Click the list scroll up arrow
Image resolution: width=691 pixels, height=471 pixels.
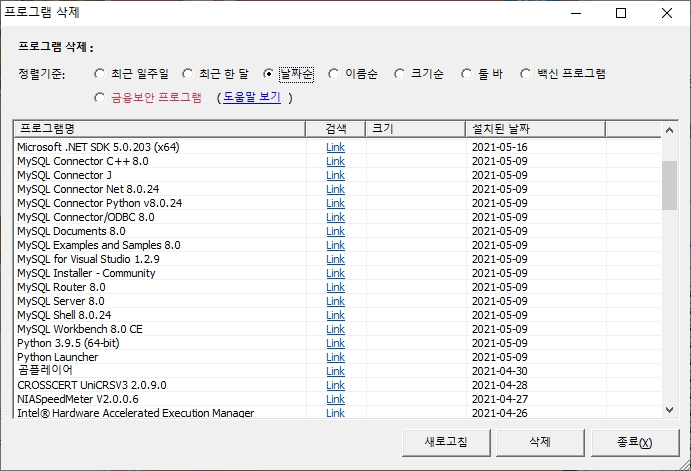[669, 130]
